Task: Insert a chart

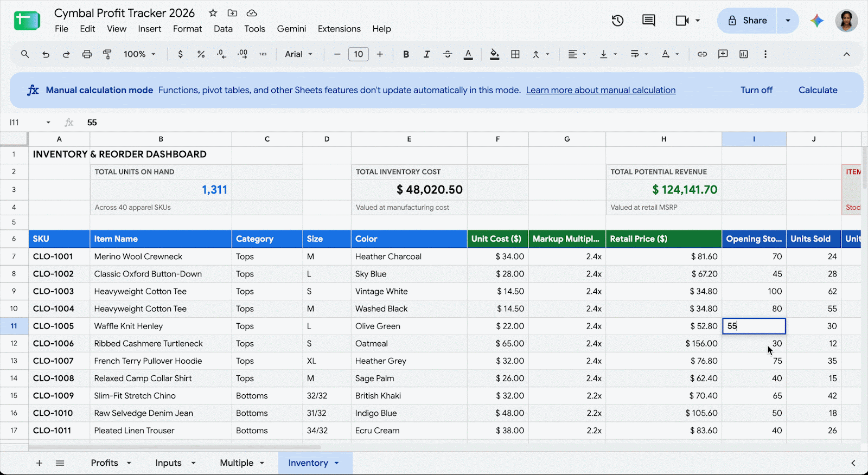Action: click(x=743, y=54)
